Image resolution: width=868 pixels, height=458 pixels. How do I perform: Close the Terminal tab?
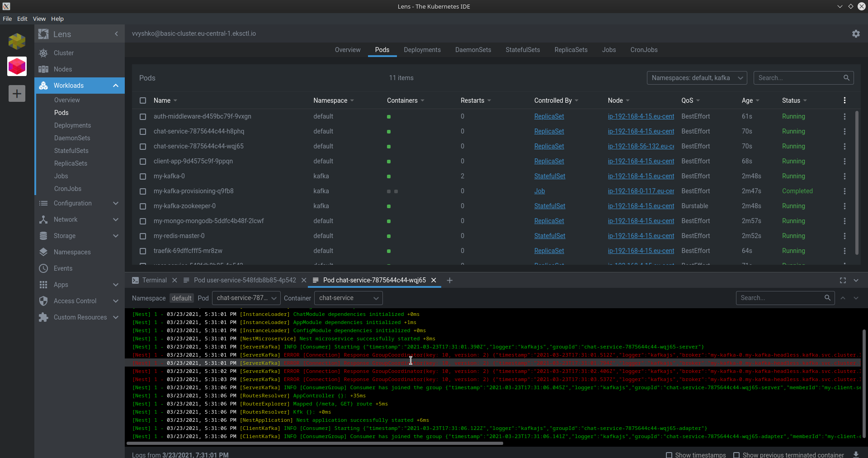click(175, 280)
